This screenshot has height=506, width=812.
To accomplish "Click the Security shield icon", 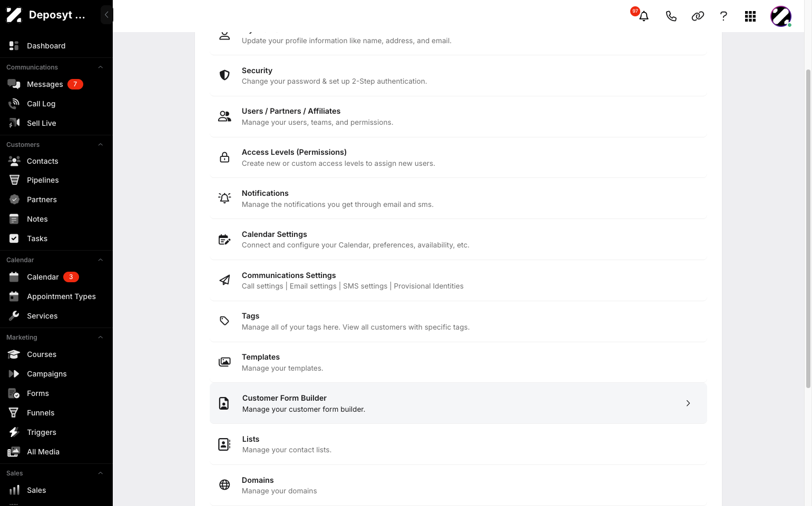I will [224, 75].
